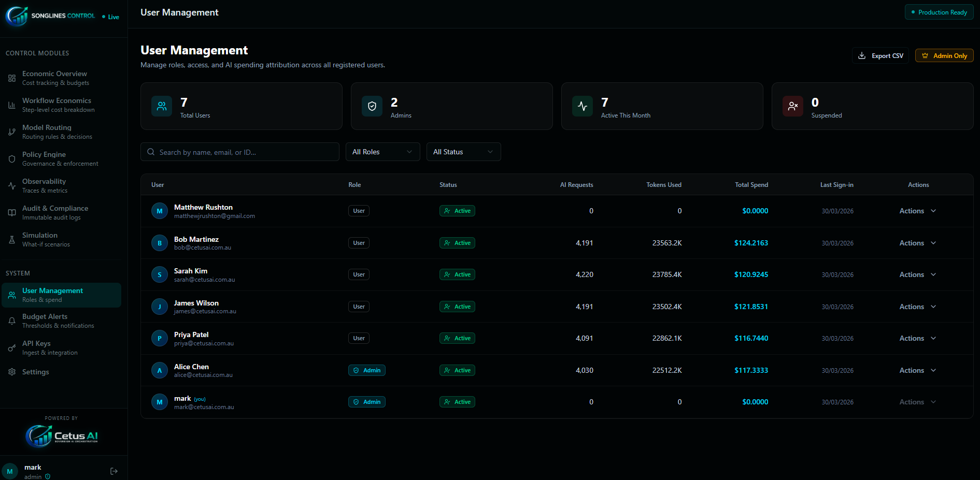
Task: Click the Export CSV button
Action: [880, 55]
